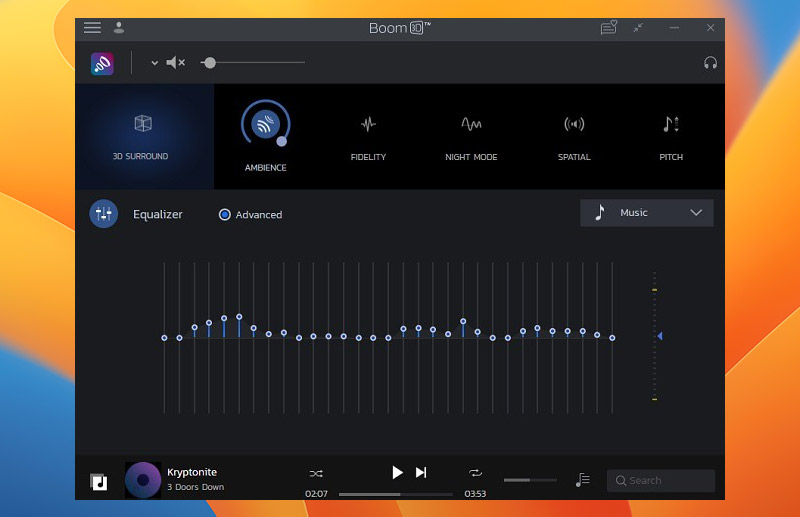Open the feedback heart message icon
This screenshot has width=800, height=517.
pos(609,28)
